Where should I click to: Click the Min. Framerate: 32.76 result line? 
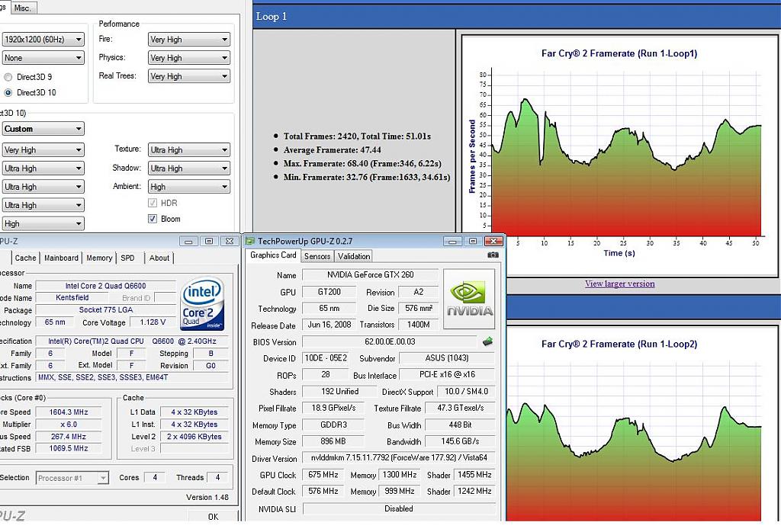[x=367, y=177]
